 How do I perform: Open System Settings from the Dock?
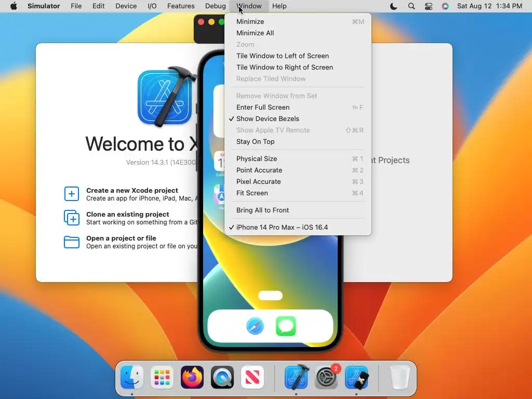[x=326, y=377]
